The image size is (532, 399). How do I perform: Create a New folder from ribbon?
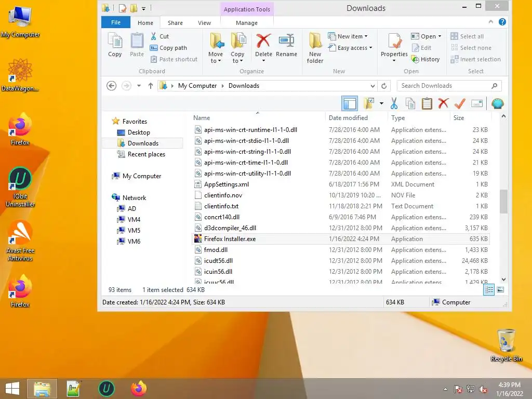(315, 48)
